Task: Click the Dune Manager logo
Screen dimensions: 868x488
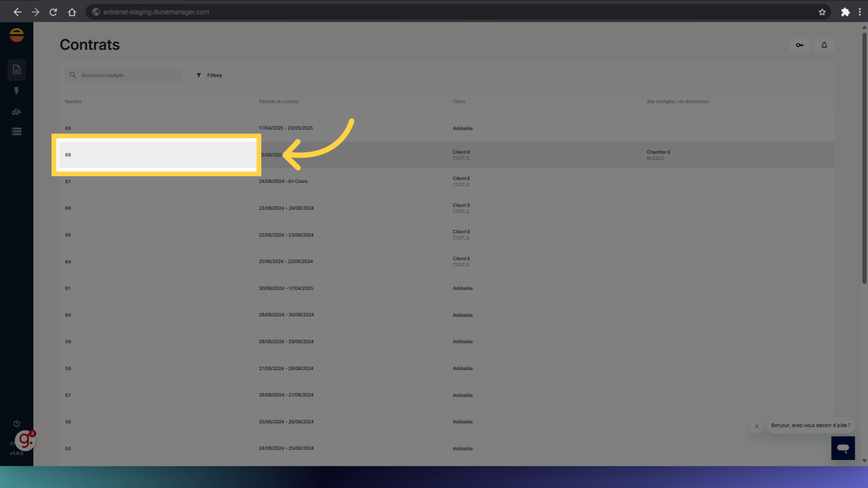Action: (17, 35)
